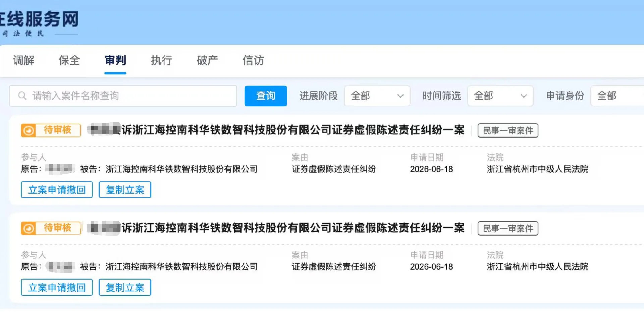This screenshot has width=644, height=312.
Task: Click second case's 民事一审案件 tag
Action: pyautogui.click(x=508, y=228)
